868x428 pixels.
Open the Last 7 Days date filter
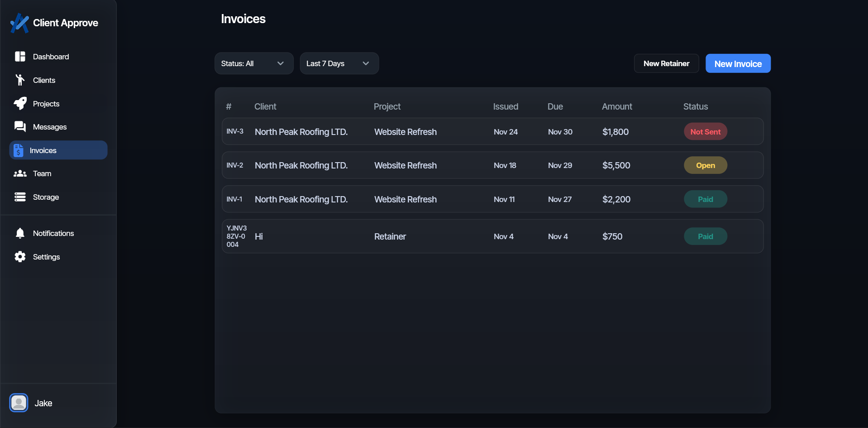[x=339, y=63]
